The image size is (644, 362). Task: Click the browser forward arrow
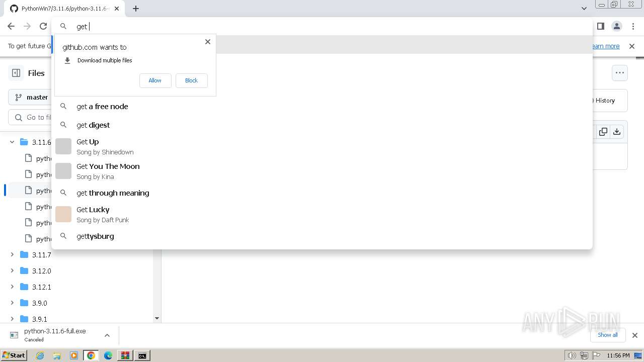[x=27, y=26]
